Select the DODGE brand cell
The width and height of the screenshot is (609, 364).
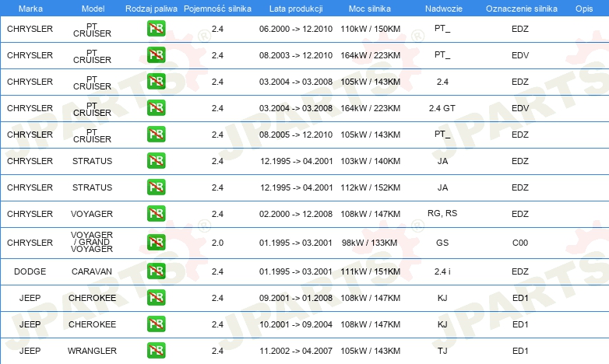click(x=30, y=271)
